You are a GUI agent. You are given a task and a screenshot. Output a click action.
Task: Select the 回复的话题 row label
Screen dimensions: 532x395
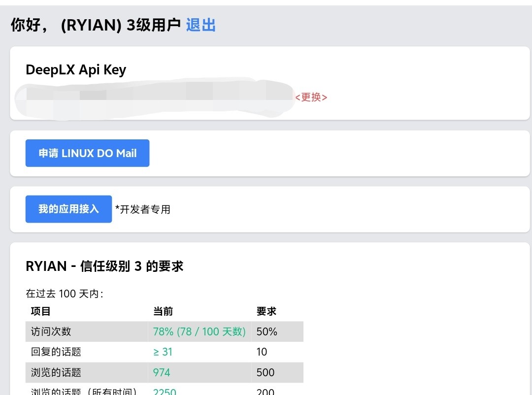click(56, 352)
